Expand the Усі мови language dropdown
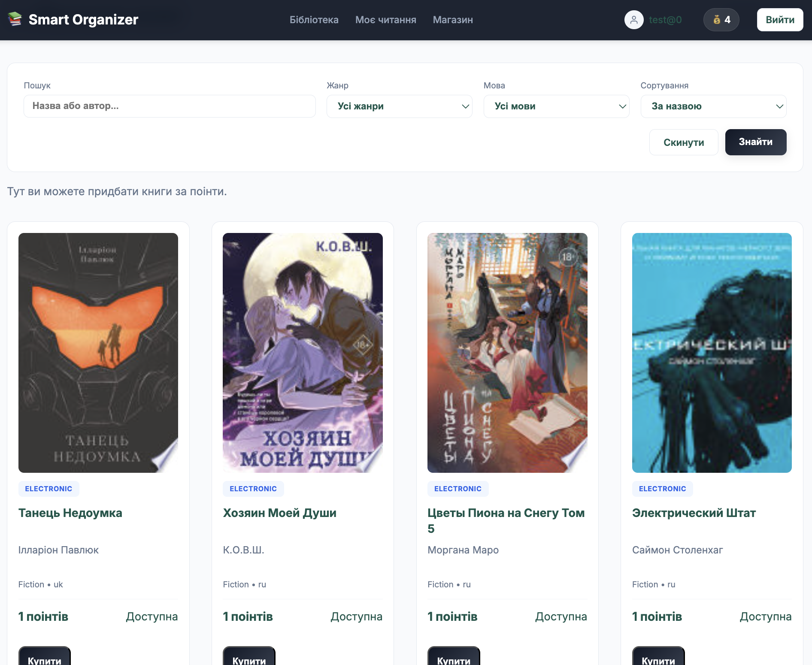 pyautogui.click(x=556, y=106)
